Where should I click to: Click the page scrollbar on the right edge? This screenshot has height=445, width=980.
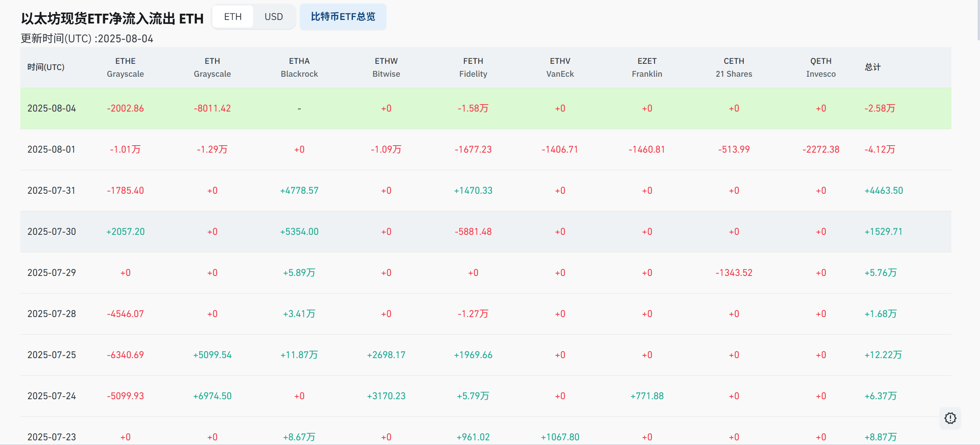978,20
